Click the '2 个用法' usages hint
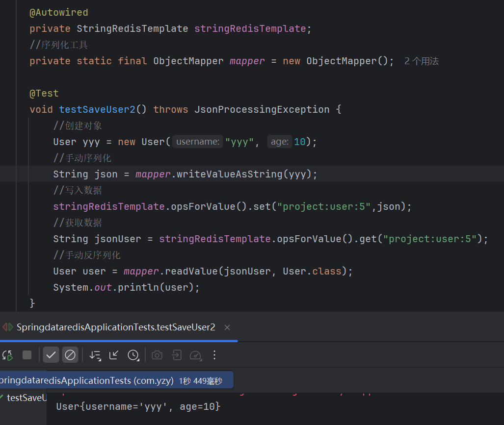 (x=422, y=61)
